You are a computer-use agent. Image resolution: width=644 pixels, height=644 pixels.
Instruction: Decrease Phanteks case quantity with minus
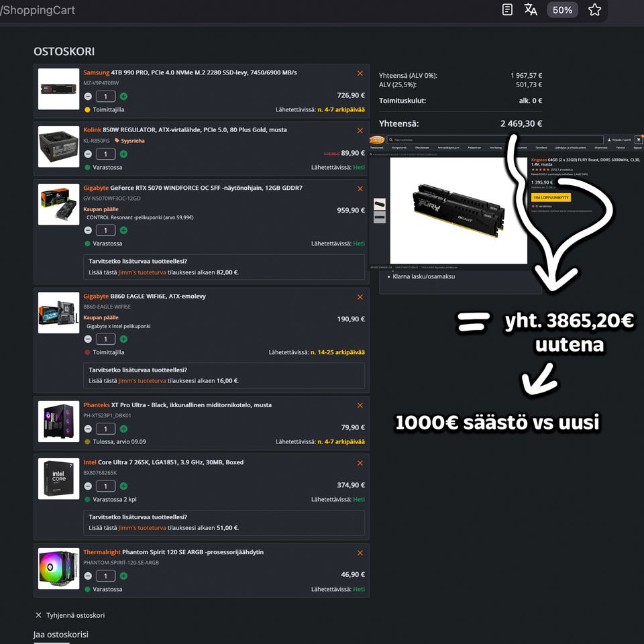pyautogui.click(x=88, y=429)
